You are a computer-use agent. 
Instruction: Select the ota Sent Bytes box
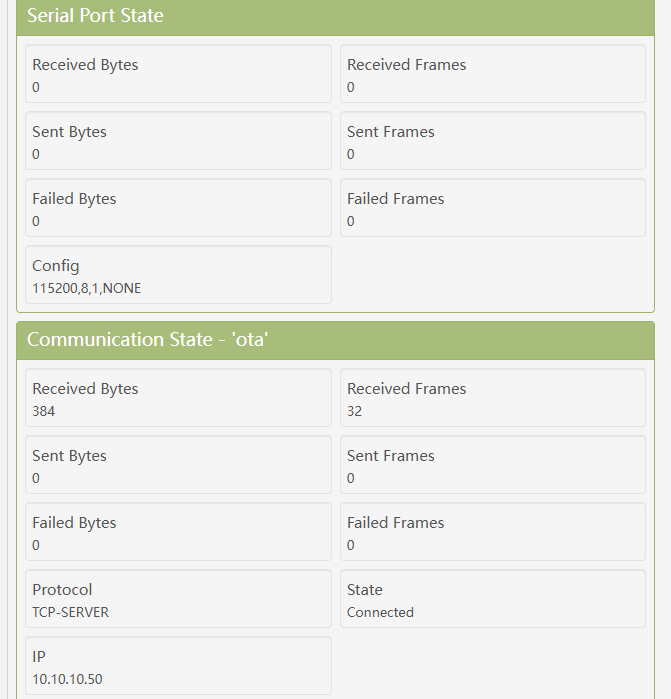coord(178,465)
